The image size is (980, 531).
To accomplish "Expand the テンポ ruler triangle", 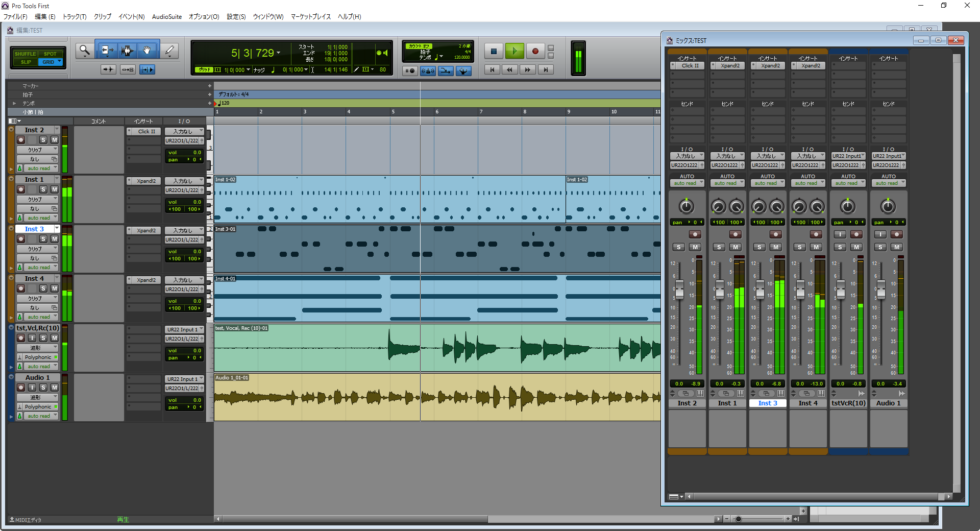I will (14, 103).
